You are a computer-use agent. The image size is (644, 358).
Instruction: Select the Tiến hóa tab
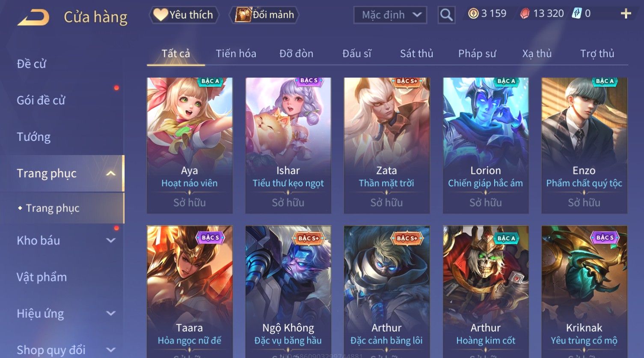tap(236, 54)
